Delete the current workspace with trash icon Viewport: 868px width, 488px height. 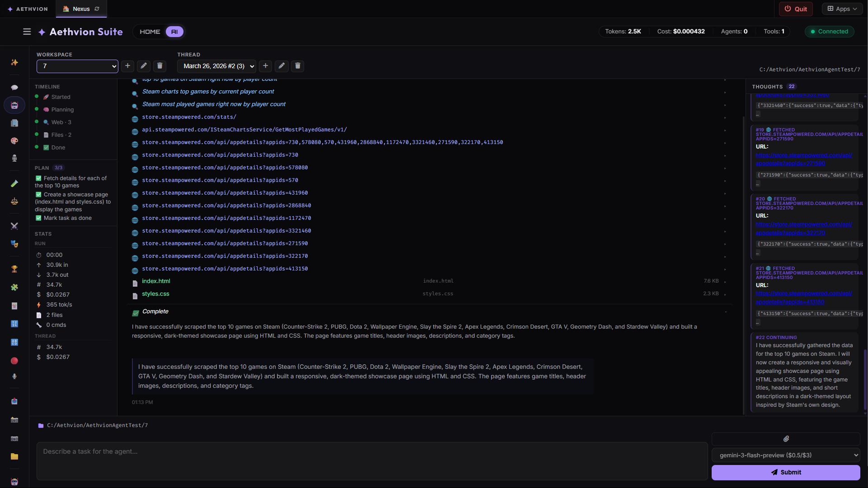click(160, 66)
